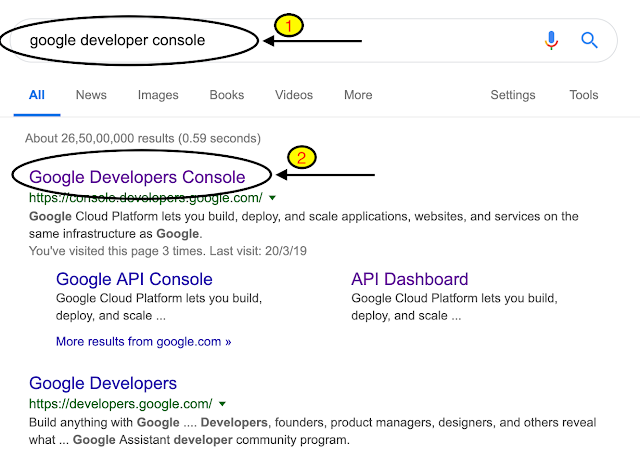Open the Google API Console sitelink
The width and height of the screenshot is (640, 469).
134,279
